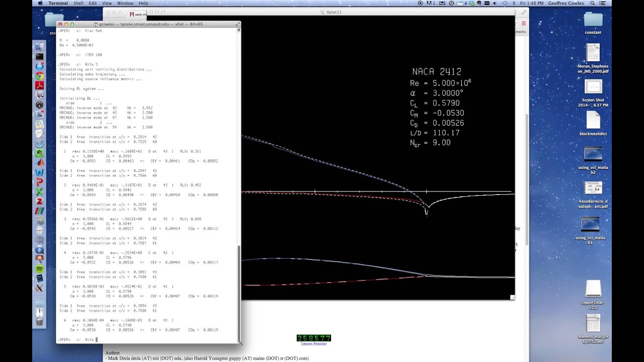Open the View menu
The image size is (644, 362).
pyautogui.click(x=107, y=3)
